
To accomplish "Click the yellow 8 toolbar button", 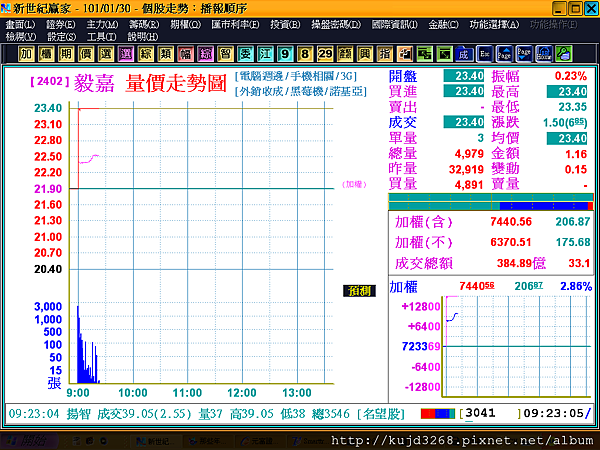I will coord(305,54).
